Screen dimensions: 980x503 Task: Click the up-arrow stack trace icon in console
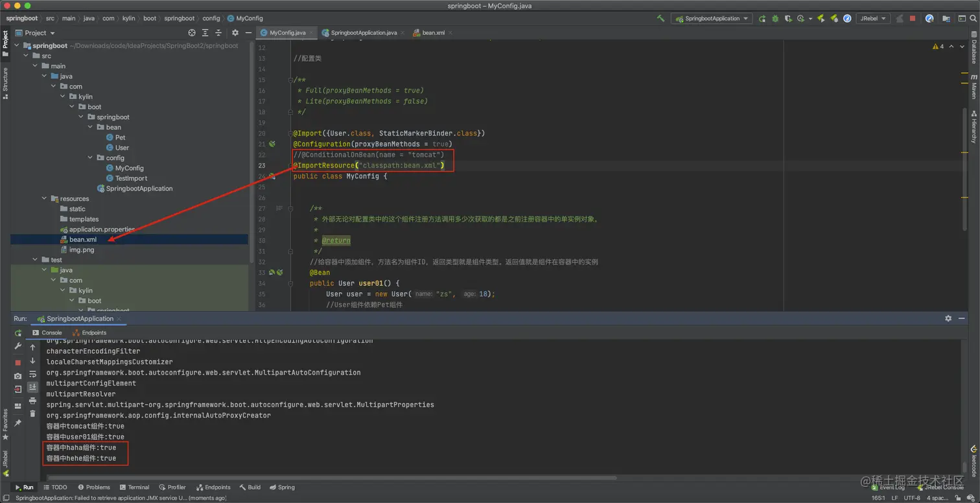[x=32, y=347]
